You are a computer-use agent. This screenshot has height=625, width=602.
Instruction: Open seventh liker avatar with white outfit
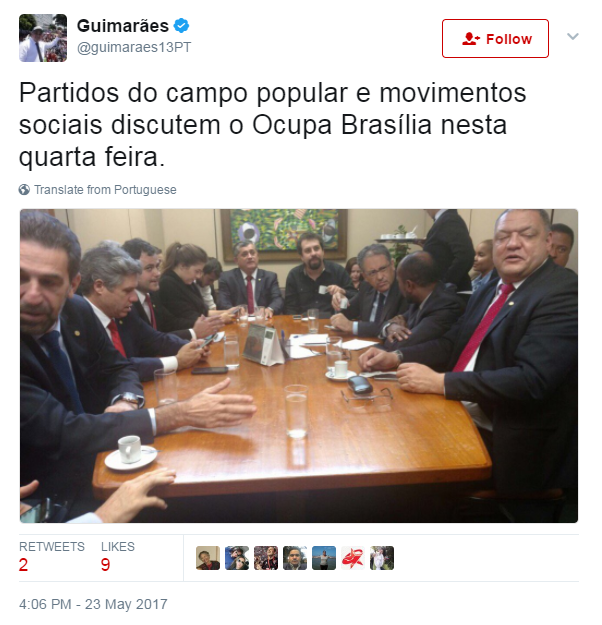[x=382, y=558]
